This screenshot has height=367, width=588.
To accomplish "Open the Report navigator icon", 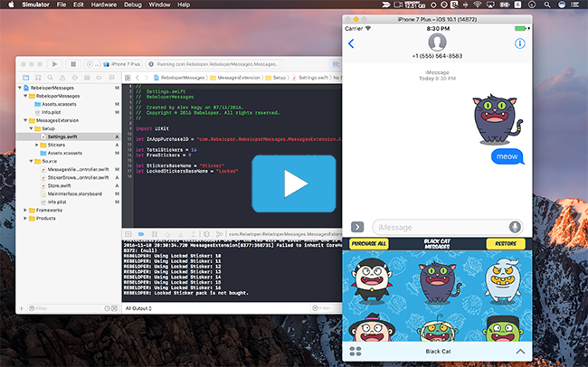I will 111,78.
